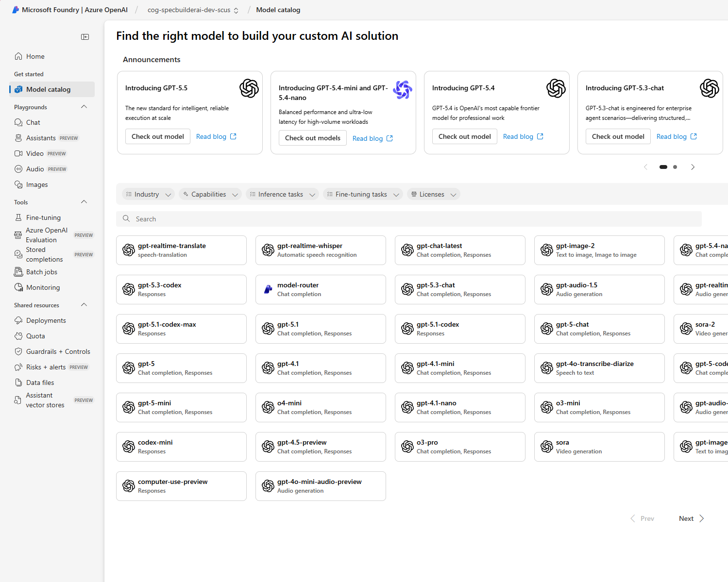This screenshot has height=582, width=728.
Task: Open the gpt-4.5-preview model card
Action: click(x=321, y=447)
